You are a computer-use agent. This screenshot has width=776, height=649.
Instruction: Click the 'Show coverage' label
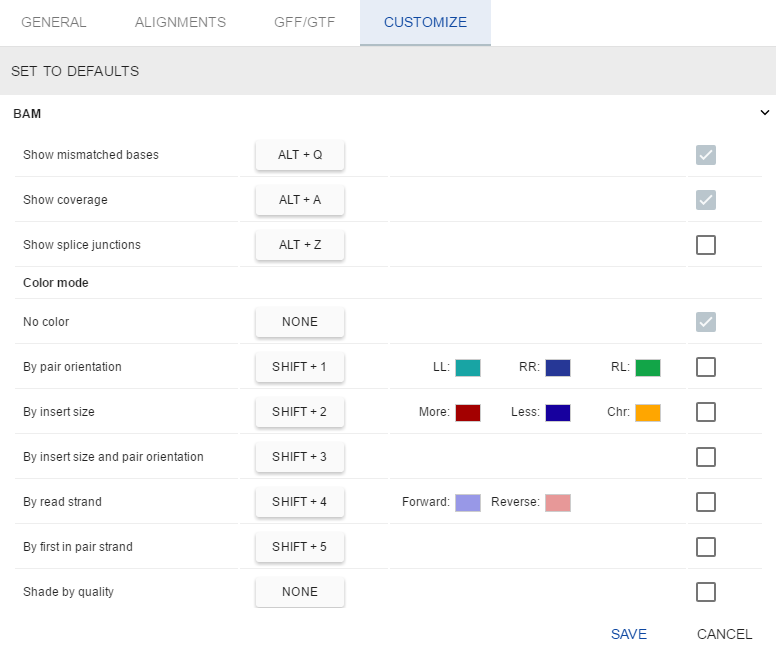[65, 200]
